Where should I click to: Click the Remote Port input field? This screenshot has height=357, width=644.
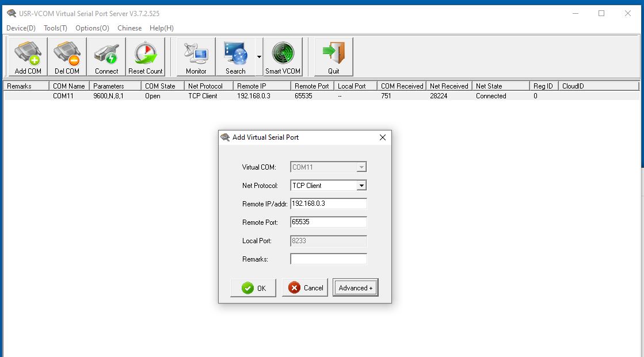pyautogui.click(x=328, y=222)
